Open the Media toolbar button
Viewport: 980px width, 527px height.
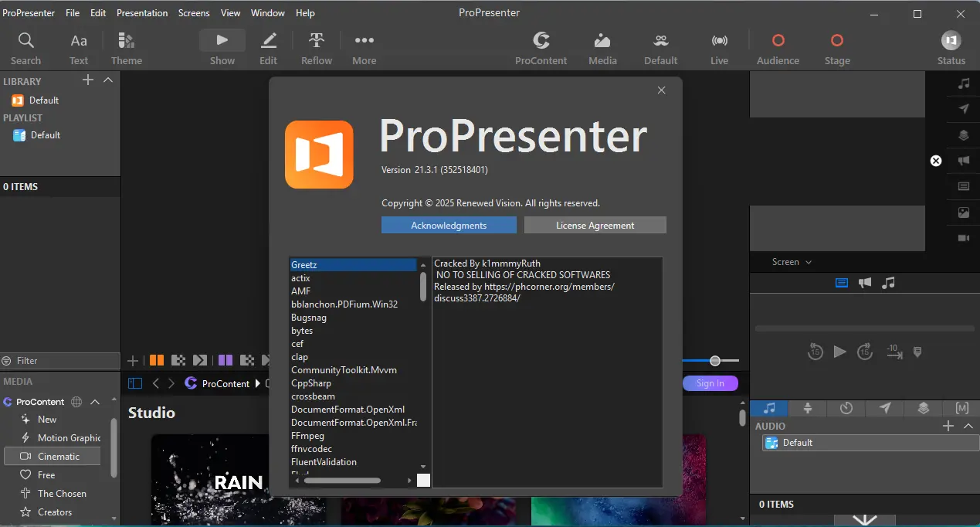pyautogui.click(x=602, y=49)
